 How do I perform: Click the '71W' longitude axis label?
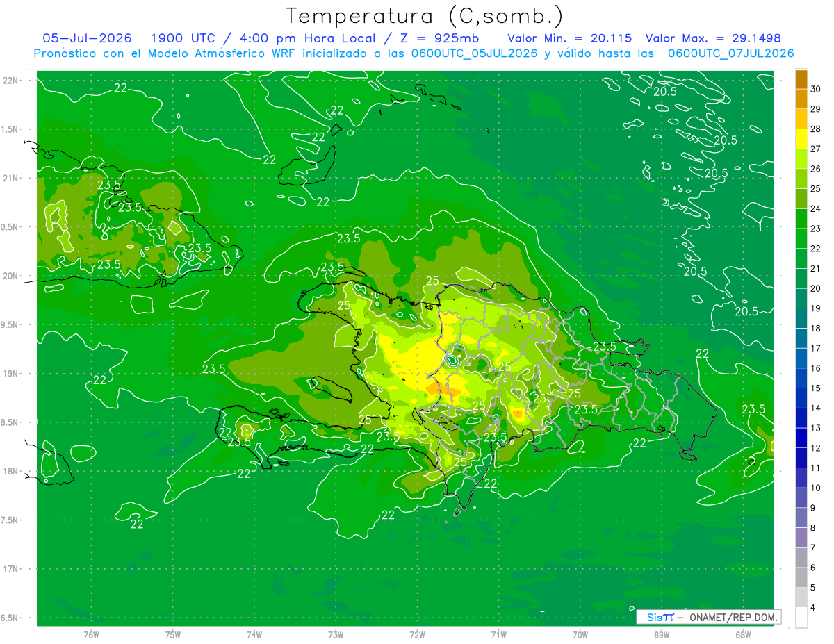click(x=498, y=635)
